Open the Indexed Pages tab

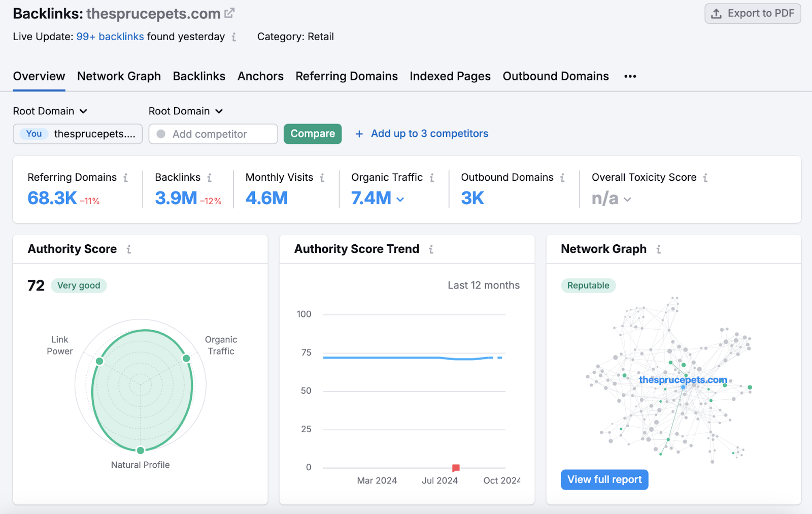[x=450, y=76]
